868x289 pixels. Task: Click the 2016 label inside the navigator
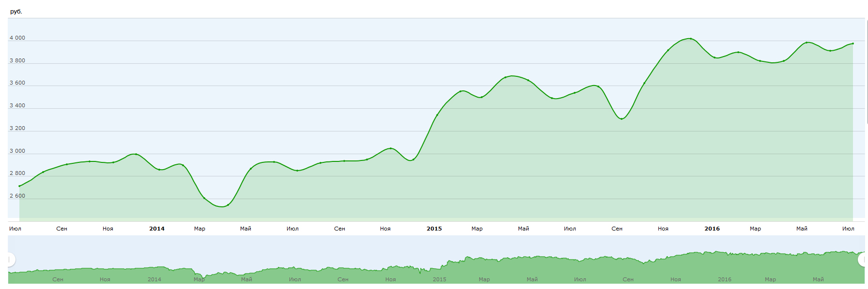coord(725,279)
